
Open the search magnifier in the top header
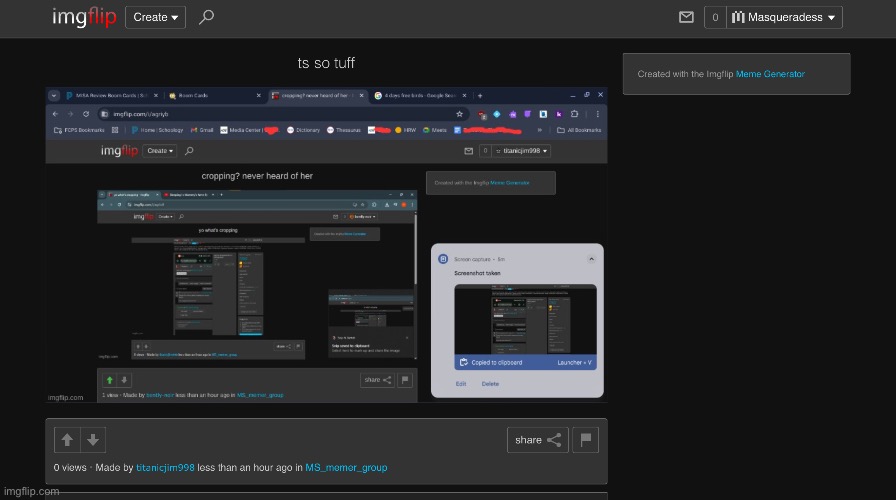[206, 17]
